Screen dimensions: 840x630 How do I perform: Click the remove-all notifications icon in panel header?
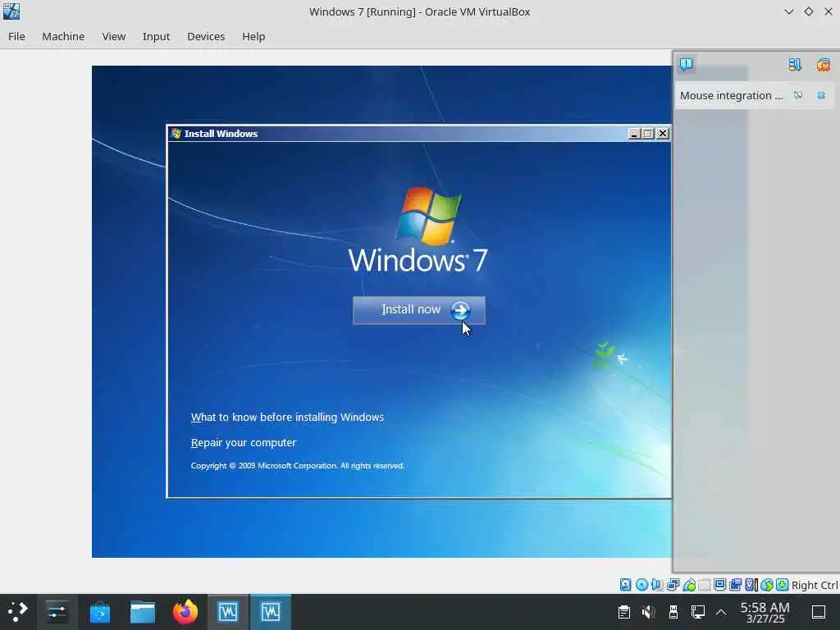(x=824, y=65)
